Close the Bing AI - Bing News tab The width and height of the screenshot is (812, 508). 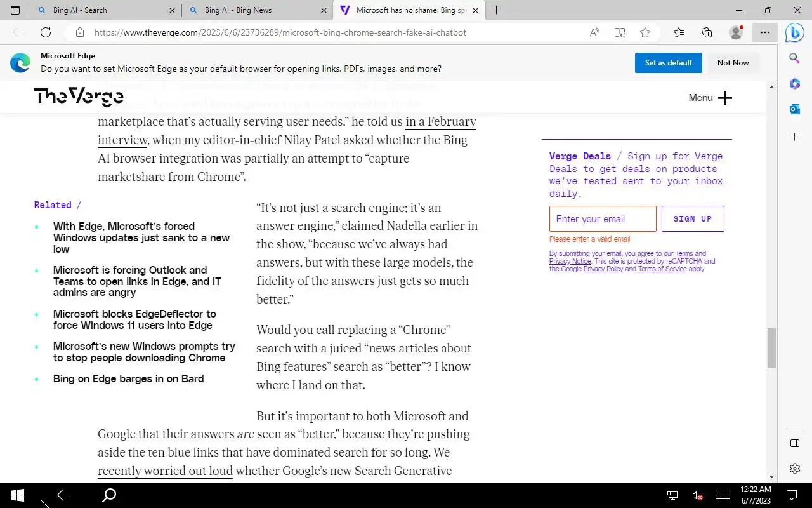point(324,10)
